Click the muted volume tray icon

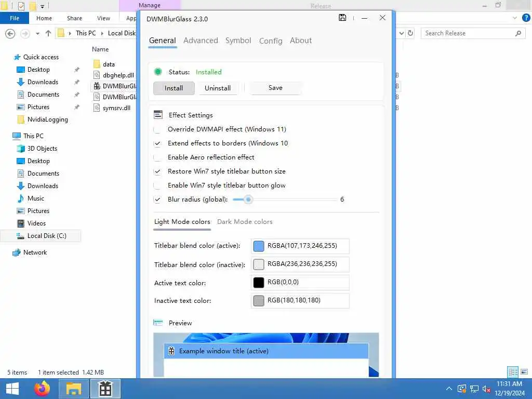tap(486, 389)
